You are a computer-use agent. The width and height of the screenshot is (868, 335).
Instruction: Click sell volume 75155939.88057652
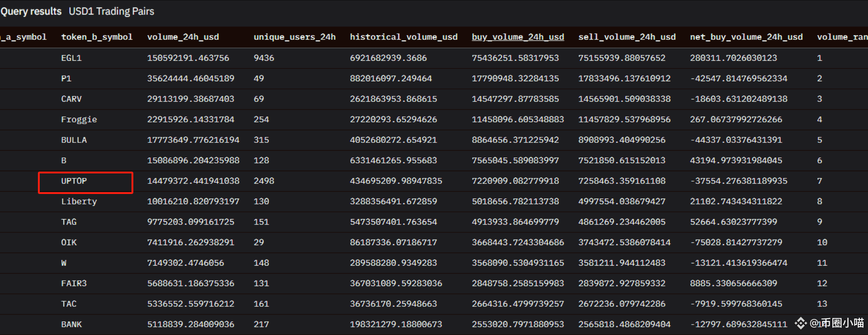pyautogui.click(x=622, y=58)
